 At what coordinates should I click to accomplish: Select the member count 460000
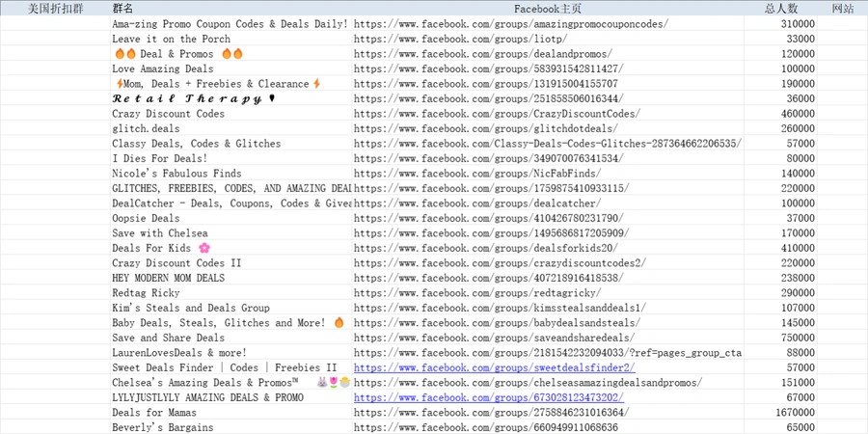coord(780,114)
